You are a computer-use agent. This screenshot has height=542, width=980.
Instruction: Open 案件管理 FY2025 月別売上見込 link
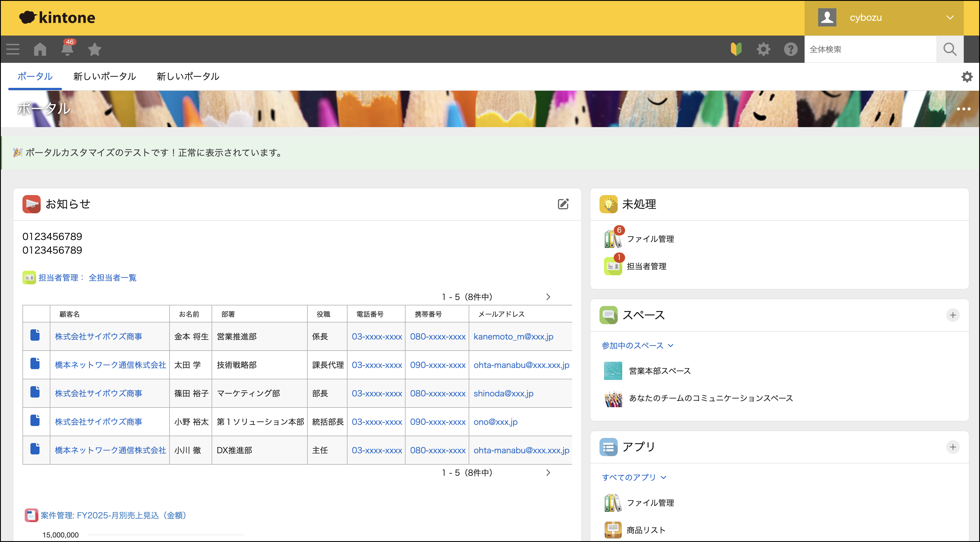113,516
